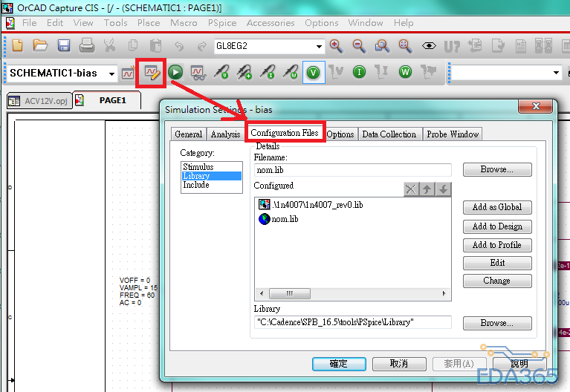The width and height of the screenshot is (570, 392).
Task: Click the Zoom to all icon
Action: (405, 46)
